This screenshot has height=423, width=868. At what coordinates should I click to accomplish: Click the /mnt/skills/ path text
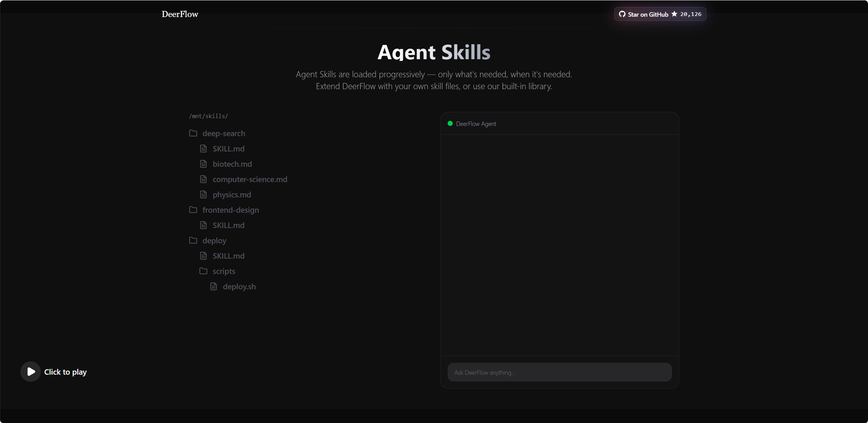point(208,116)
